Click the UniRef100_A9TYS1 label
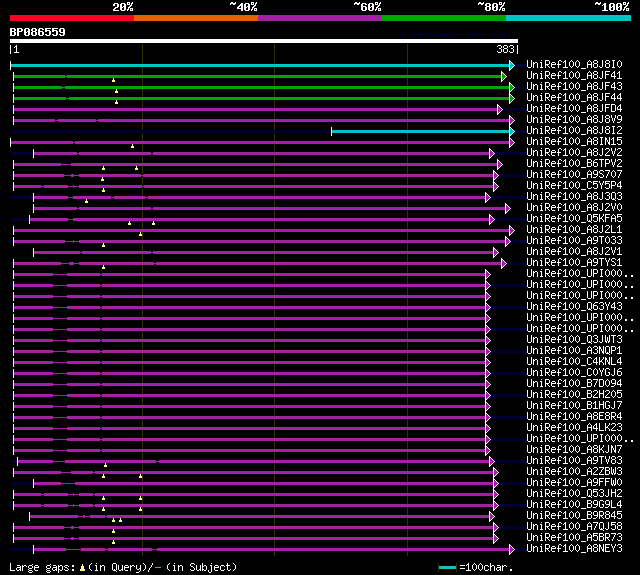Screen dimensions: 640x575 (x=574, y=263)
